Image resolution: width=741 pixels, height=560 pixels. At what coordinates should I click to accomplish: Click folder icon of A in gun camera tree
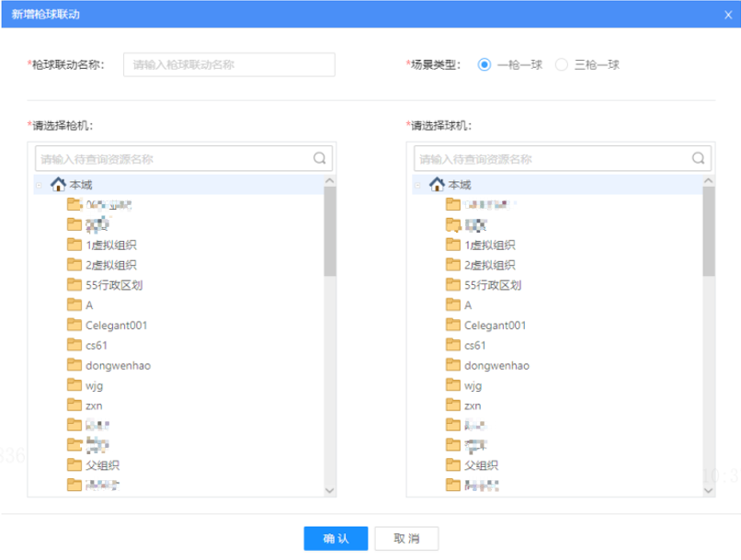pyautogui.click(x=74, y=304)
